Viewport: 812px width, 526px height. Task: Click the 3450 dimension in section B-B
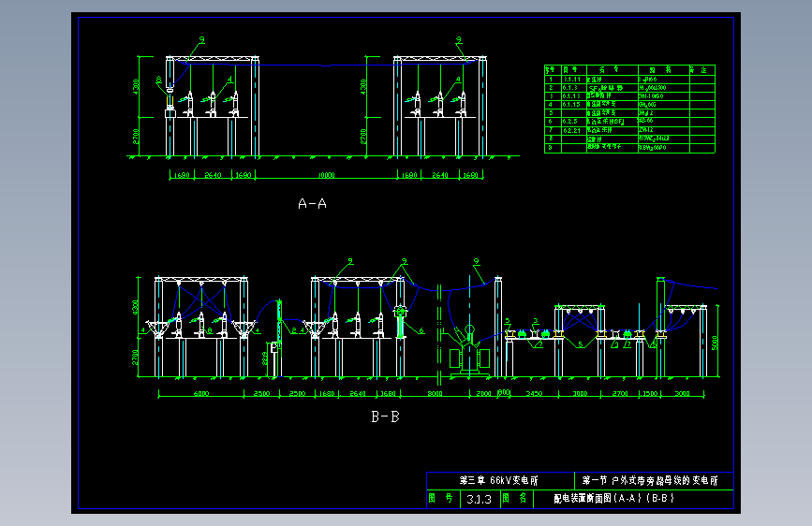[535, 393]
